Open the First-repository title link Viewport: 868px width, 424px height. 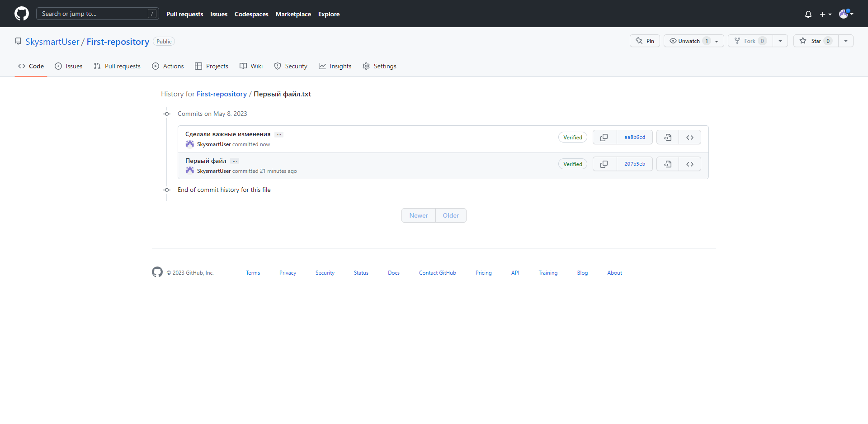click(x=118, y=42)
